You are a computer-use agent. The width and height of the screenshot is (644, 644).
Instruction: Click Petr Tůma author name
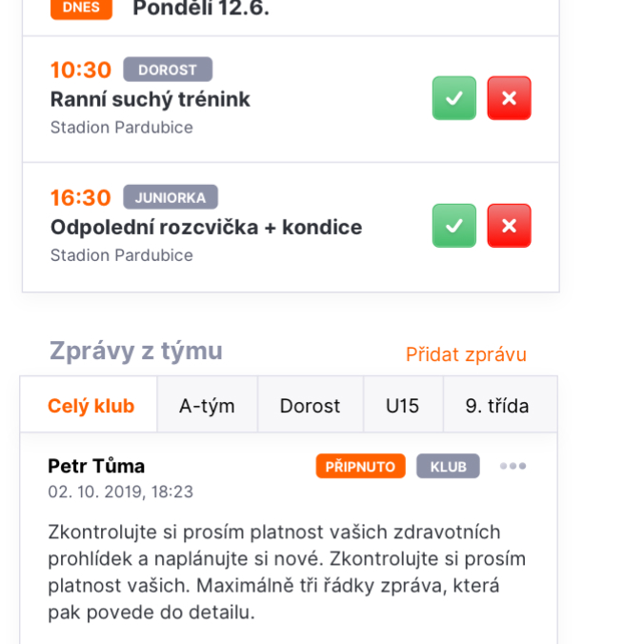[x=96, y=466]
